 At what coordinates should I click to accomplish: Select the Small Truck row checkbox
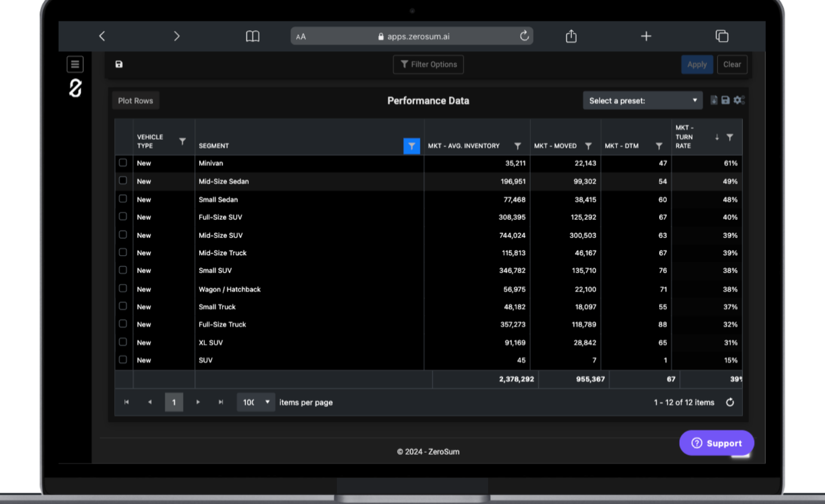pos(123,306)
